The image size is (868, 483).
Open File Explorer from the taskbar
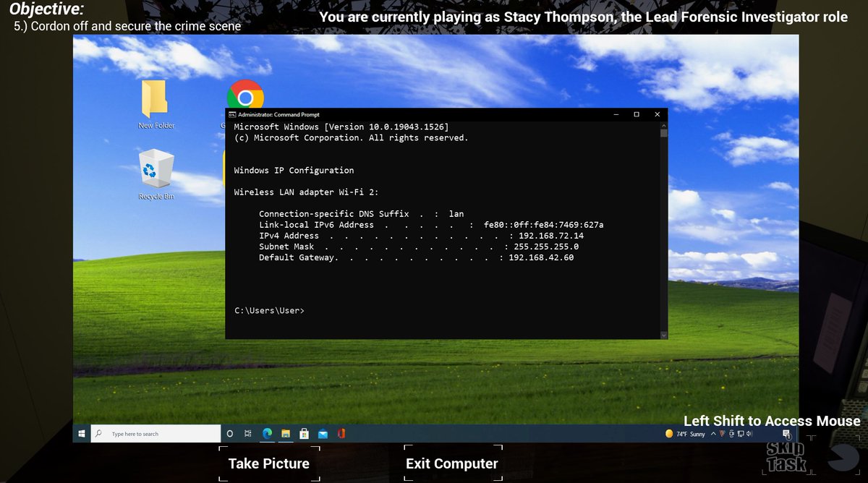[285, 433]
